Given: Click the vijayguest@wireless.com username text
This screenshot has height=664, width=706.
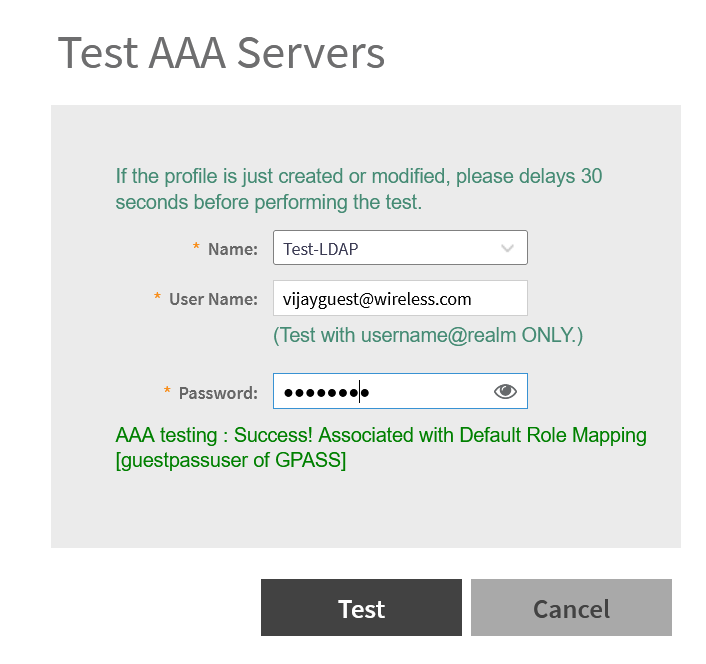Looking at the screenshot, I should (x=377, y=298).
